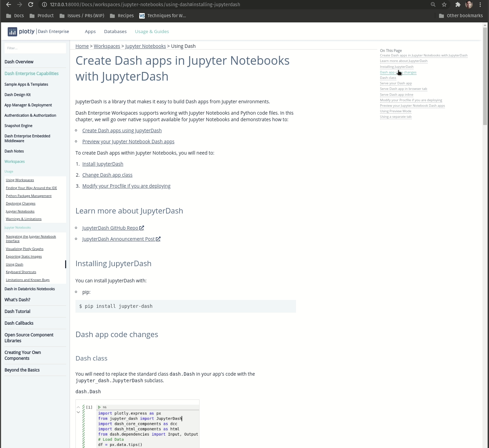Open Exporting Static Images sidebar link
Image resolution: width=489 pixels, height=448 pixels.
(x=24, y=257)
